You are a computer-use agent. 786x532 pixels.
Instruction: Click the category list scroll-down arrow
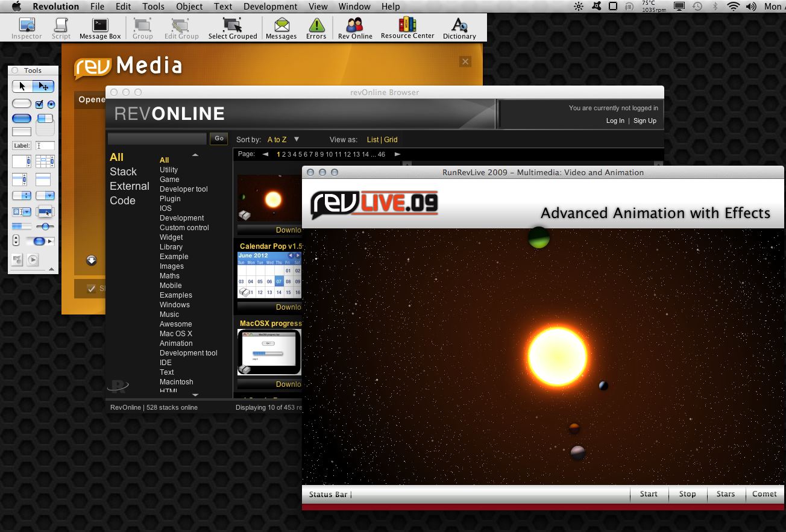195,395
